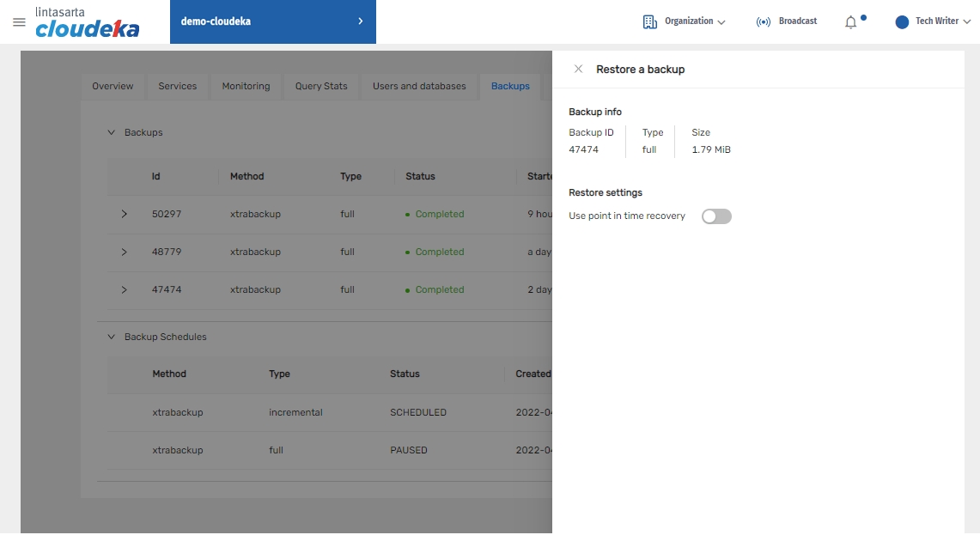The height and width of the screenshot is (535, 980).
Task: Switch to the Overview tab
Action: tap(113, 86)
